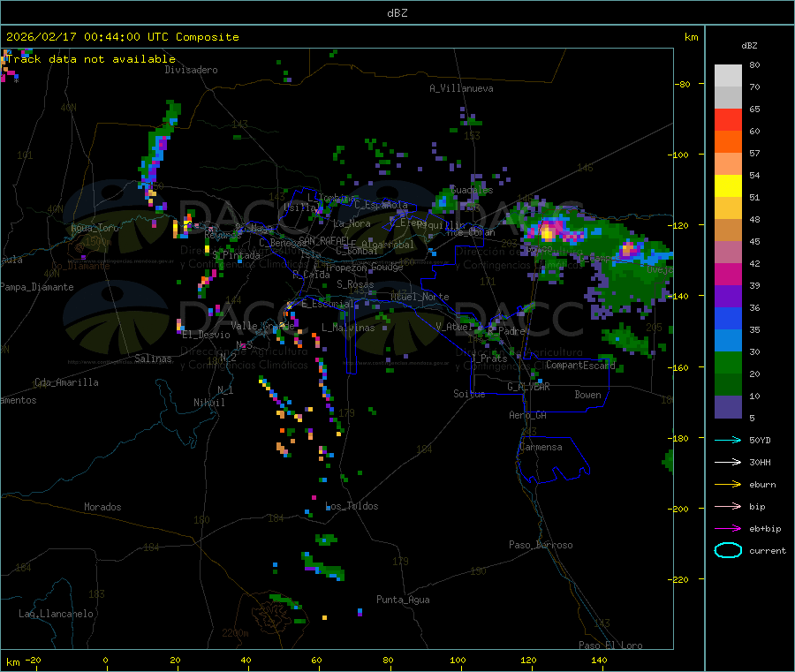Click the 'Cda_Amarilla' map label
795x672 pixels.
tap(66, 382)
